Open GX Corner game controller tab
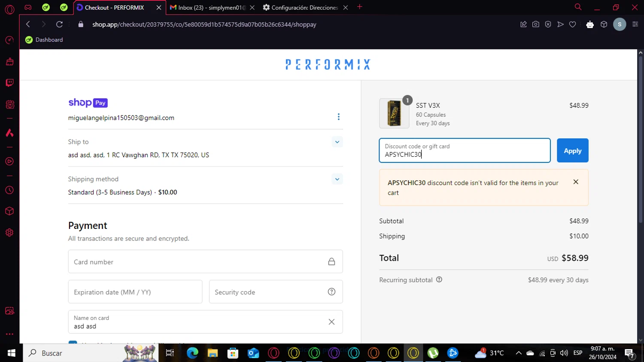This screenshot has width=644, height=362. point(28,7)
